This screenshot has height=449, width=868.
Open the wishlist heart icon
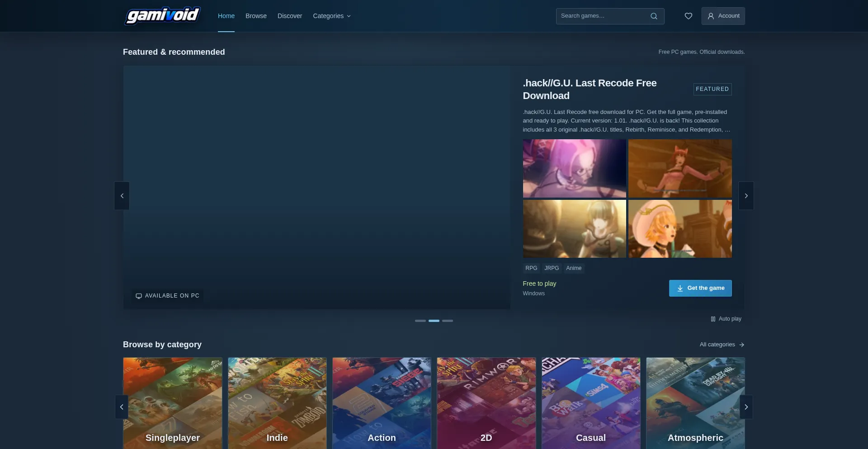pos(688,16)
